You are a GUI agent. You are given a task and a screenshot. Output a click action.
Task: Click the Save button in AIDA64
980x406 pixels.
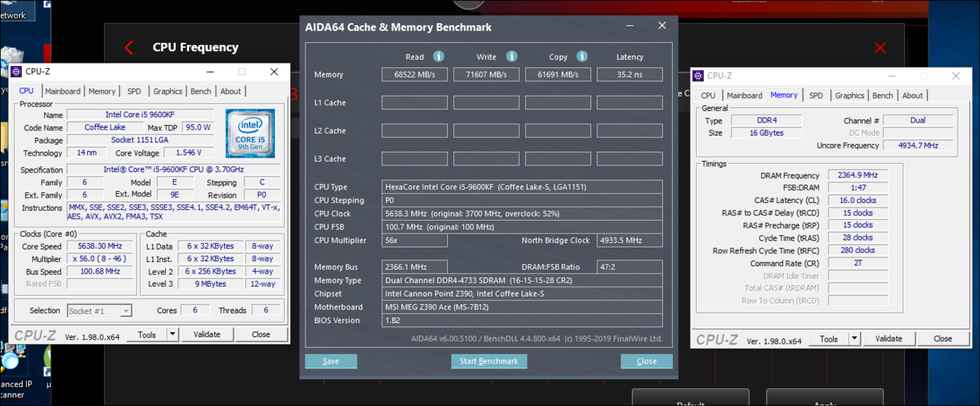click(x=331, y=362)
